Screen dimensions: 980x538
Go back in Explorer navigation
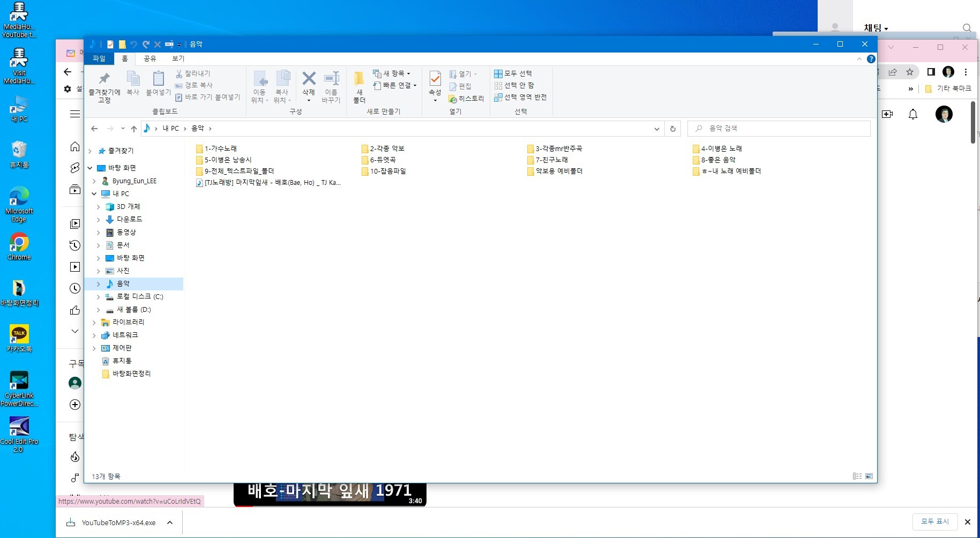pos(94,129)
